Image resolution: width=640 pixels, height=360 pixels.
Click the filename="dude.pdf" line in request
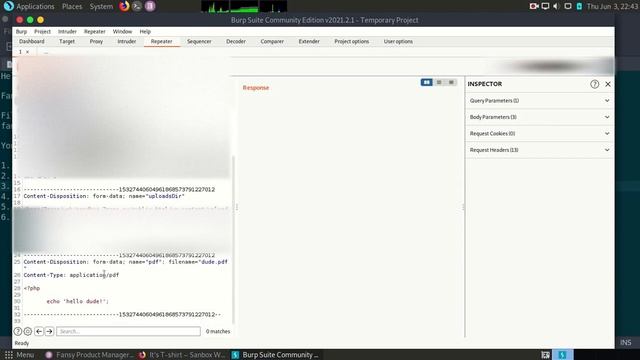(x=126, y=262)
